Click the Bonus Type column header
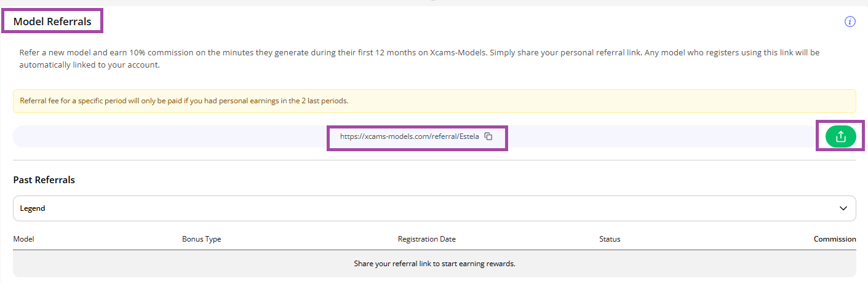 (202, 239)
